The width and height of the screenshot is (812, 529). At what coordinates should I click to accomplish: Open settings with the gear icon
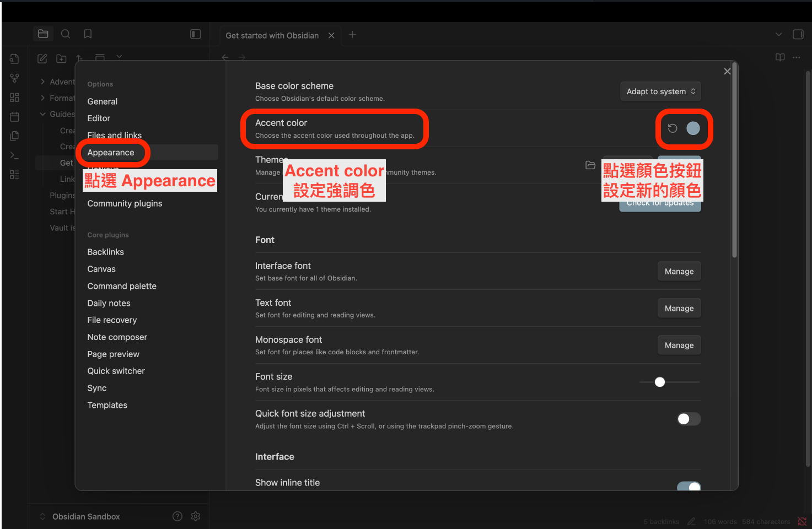coord(196,516)
